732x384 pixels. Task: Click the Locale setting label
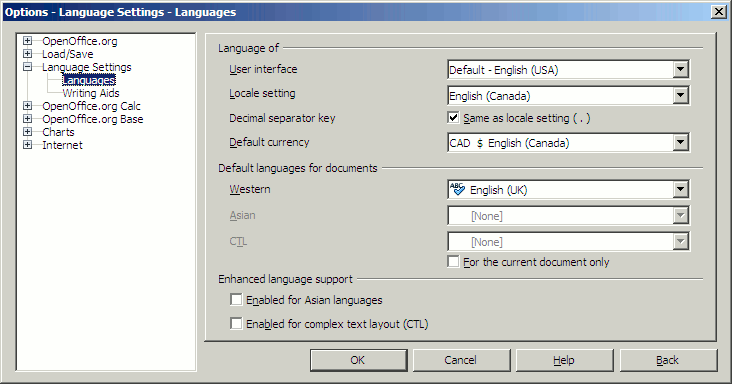pos(262,93)
